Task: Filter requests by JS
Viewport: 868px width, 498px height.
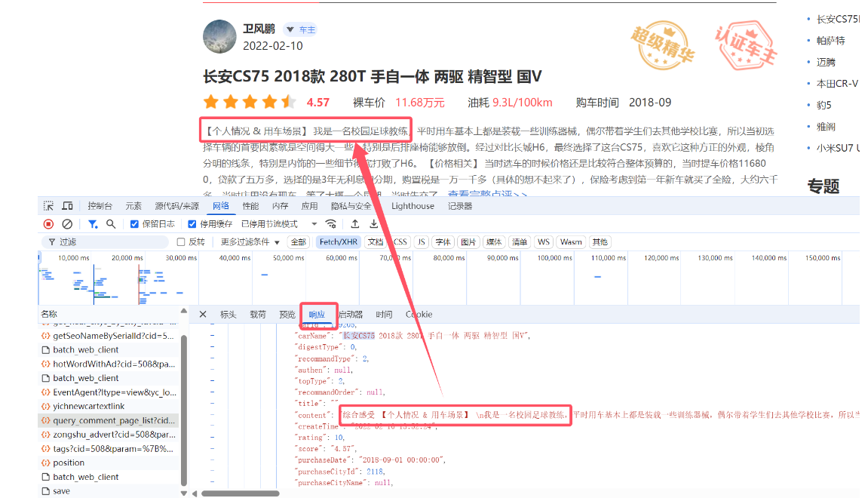Action: pos(422,241)
